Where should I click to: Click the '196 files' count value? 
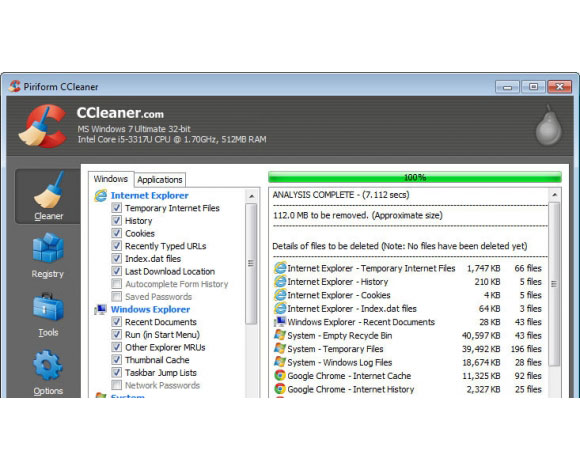click(x=526, y=349)
